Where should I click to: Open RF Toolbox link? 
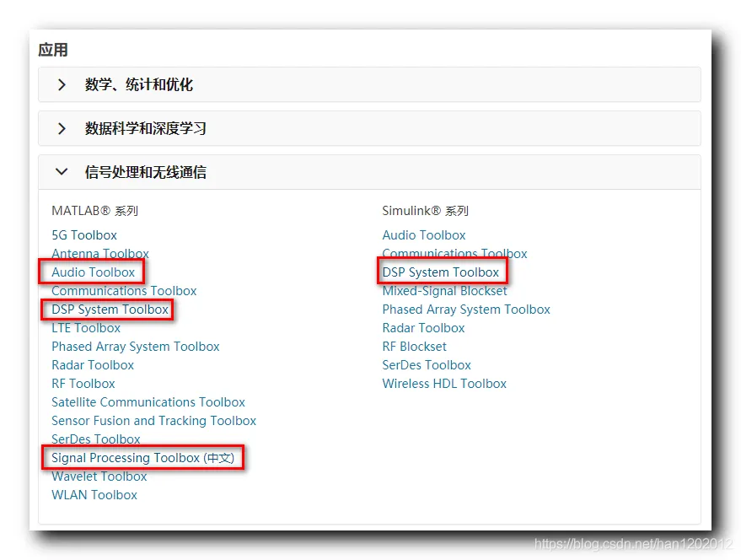tap(83, 384)
